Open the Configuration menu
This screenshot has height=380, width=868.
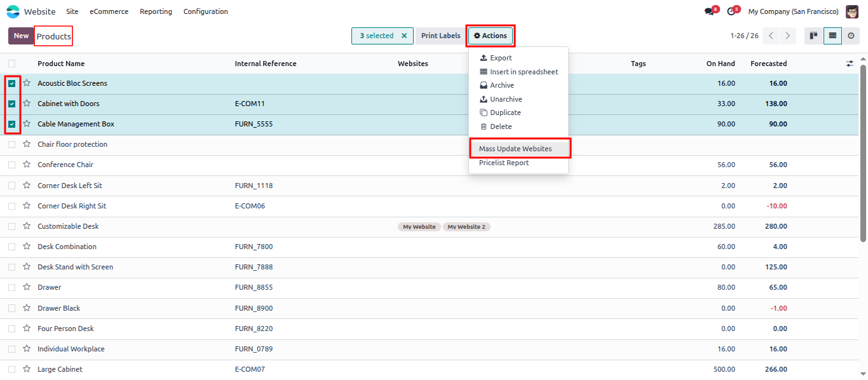pos(206,11)
